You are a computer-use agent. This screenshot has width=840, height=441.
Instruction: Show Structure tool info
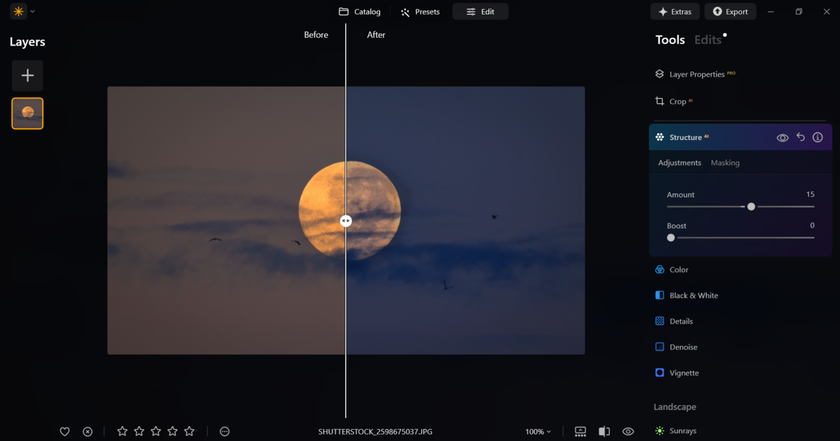(x=818, y=137)
